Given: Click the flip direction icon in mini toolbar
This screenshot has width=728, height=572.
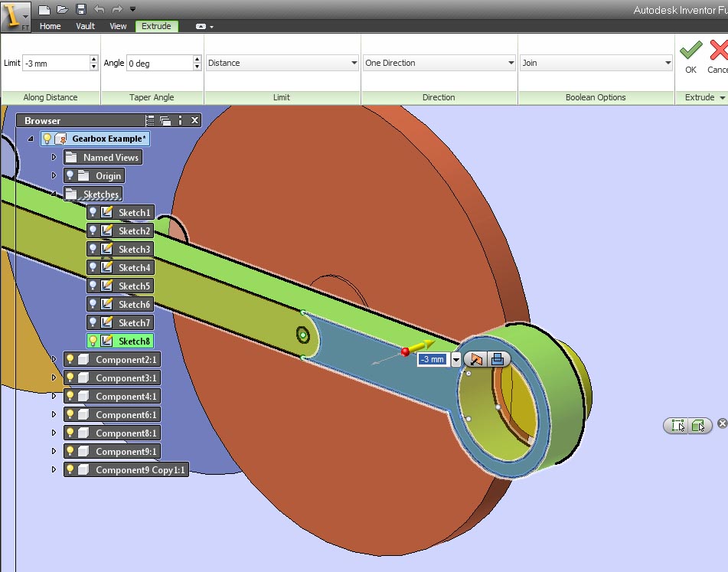Looking at the screenshot, I should click(x=476, y=359).
